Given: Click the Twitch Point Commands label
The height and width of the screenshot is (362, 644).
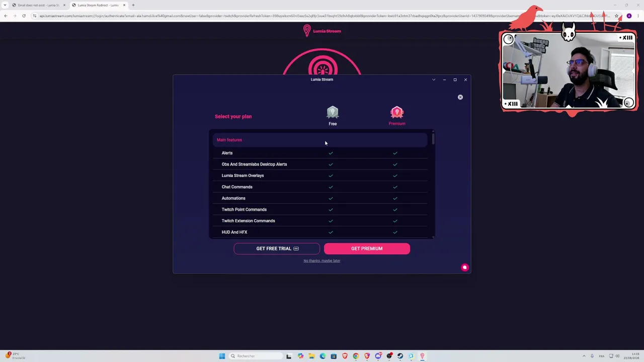Looking at the screenshot, I should [x=244, y=210].
